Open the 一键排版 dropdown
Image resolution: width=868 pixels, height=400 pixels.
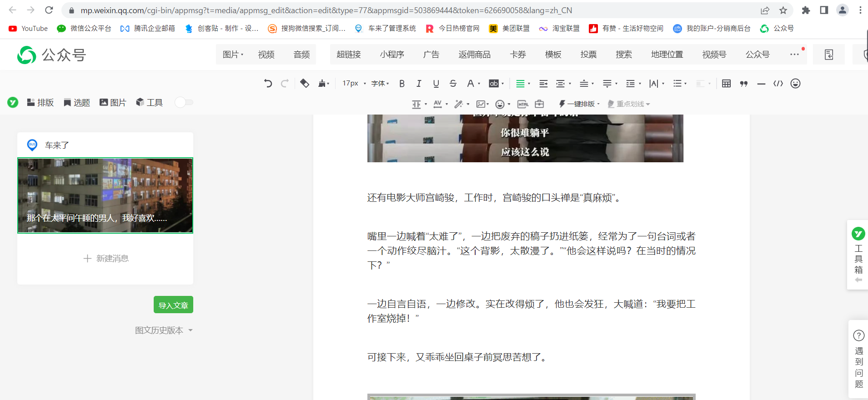(x=579, y=104)
